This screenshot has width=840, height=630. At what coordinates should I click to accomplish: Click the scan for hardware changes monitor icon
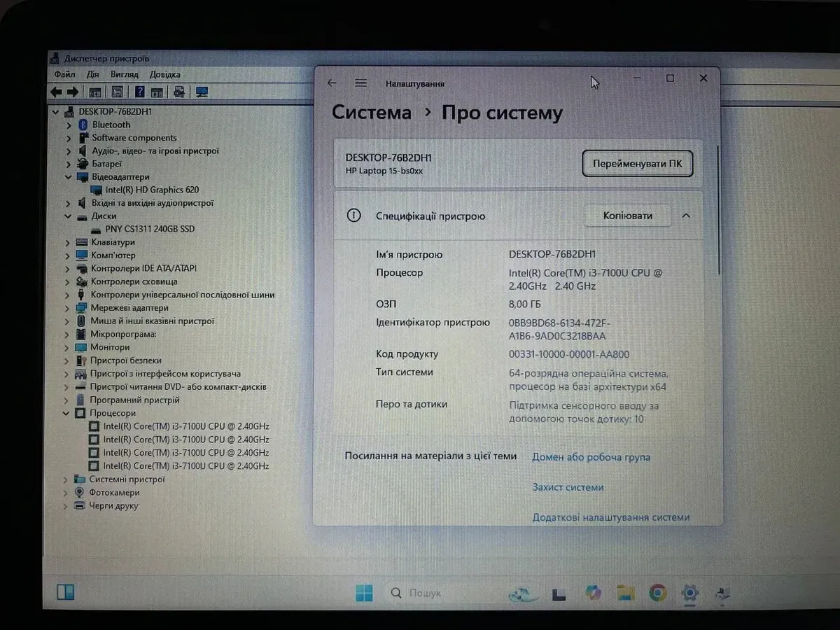point(202,92)
